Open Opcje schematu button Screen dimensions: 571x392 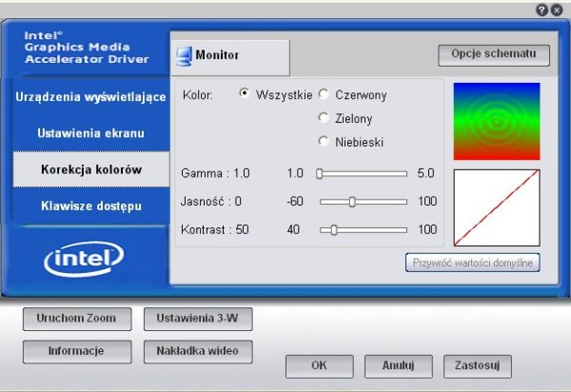coord(494,55)
